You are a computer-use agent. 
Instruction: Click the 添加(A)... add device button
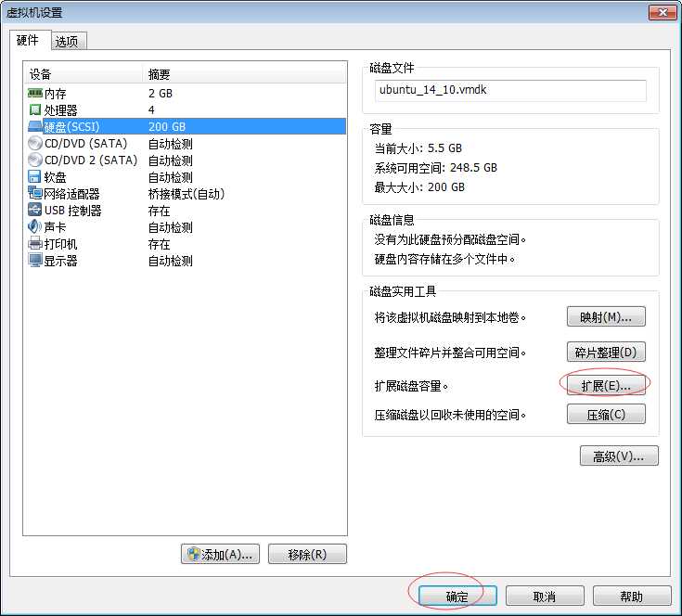220,554
